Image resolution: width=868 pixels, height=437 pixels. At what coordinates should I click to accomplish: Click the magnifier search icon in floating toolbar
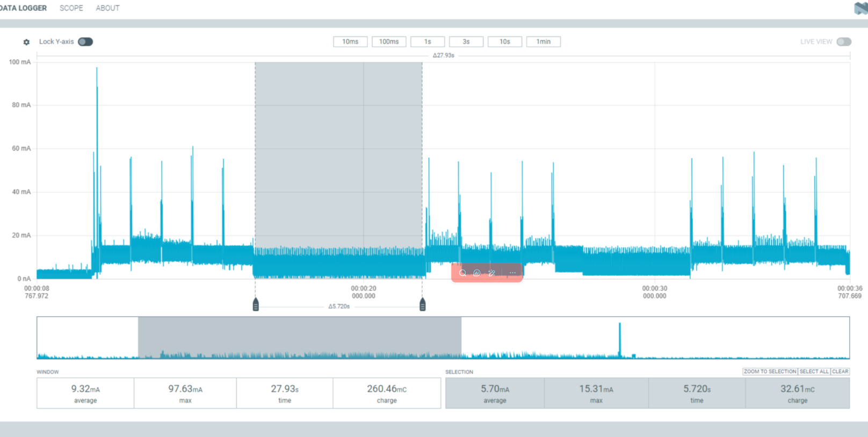click(462, 273)
